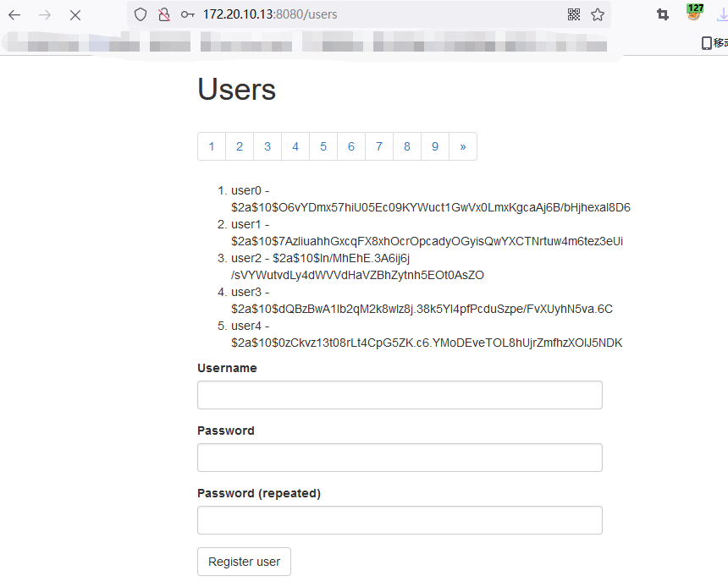
Task: Click the address bar URL text
Action: tap(270, 14)
